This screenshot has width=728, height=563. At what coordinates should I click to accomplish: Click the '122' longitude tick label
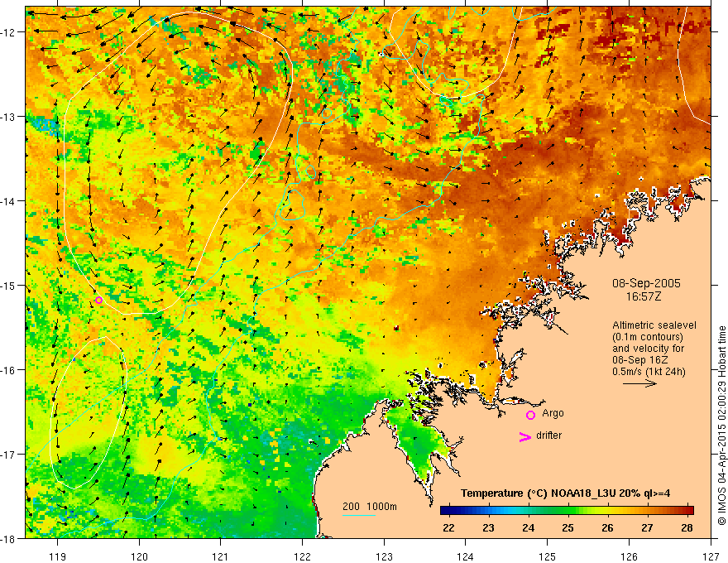tap(302, 556)
